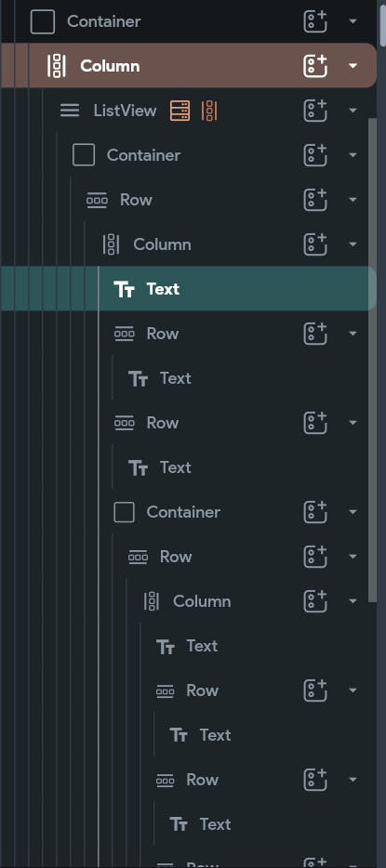386x868 pixels.
Task: Collapse the ListView node with its arrow
Action: (353, 111)
